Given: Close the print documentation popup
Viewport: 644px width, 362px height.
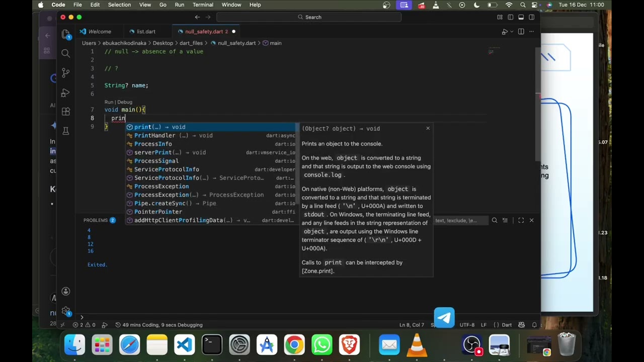Looking at the screenshot, I should tap(428, 128).
